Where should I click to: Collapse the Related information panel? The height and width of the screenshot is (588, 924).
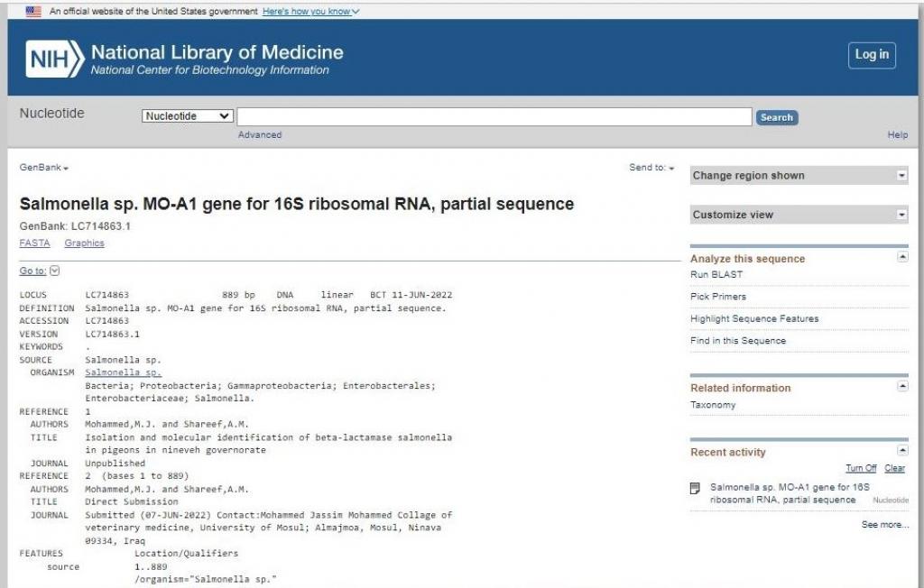901,387
